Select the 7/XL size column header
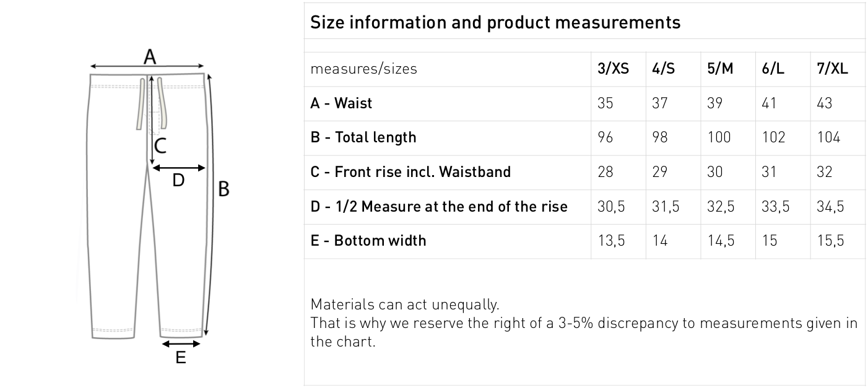868x388 pixels. coord(832,69)
